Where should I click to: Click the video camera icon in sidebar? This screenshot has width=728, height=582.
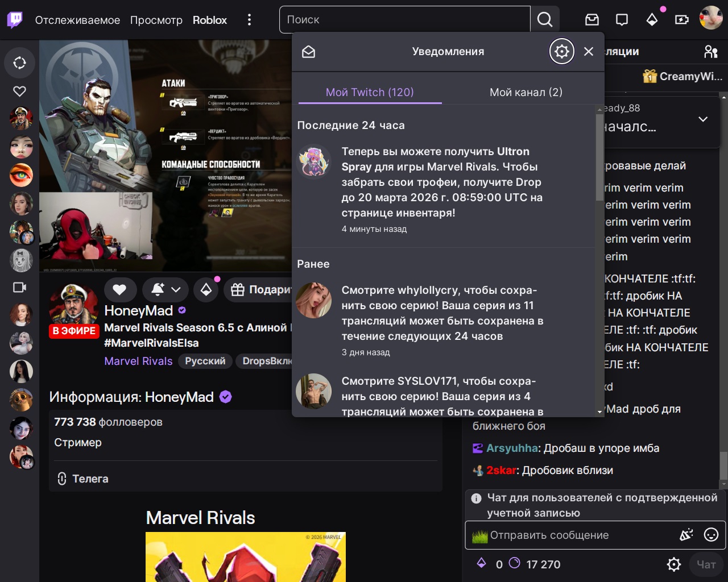pos(20,287)
